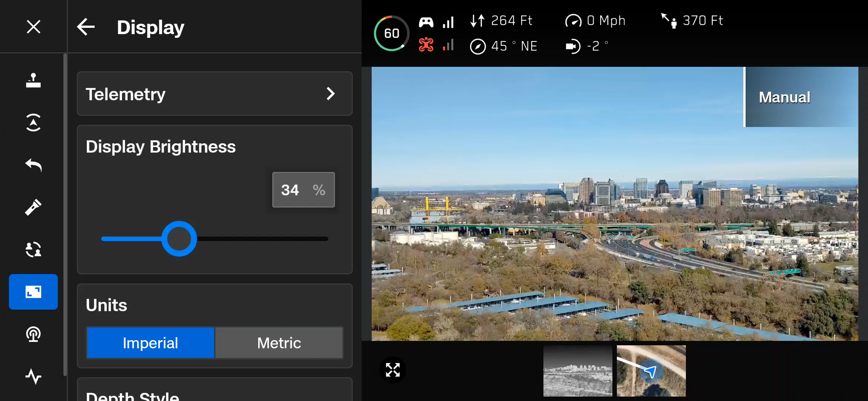Screen dimensions: 868x401
Task: Open the obstacle avoidance settings icon
Action: [33, 123]
